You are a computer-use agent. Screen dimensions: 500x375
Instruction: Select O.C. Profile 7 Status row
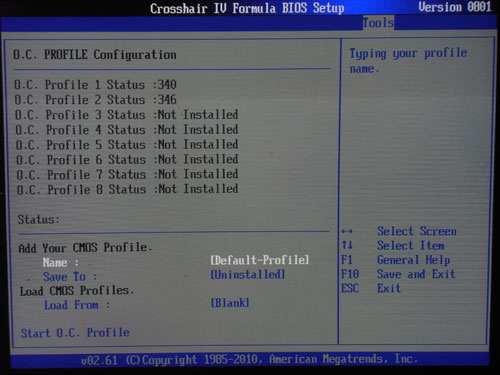[127, 174]
